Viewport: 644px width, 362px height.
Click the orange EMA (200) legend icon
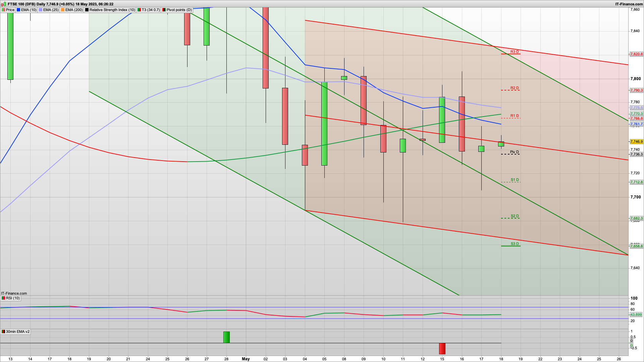click(63, 10)
